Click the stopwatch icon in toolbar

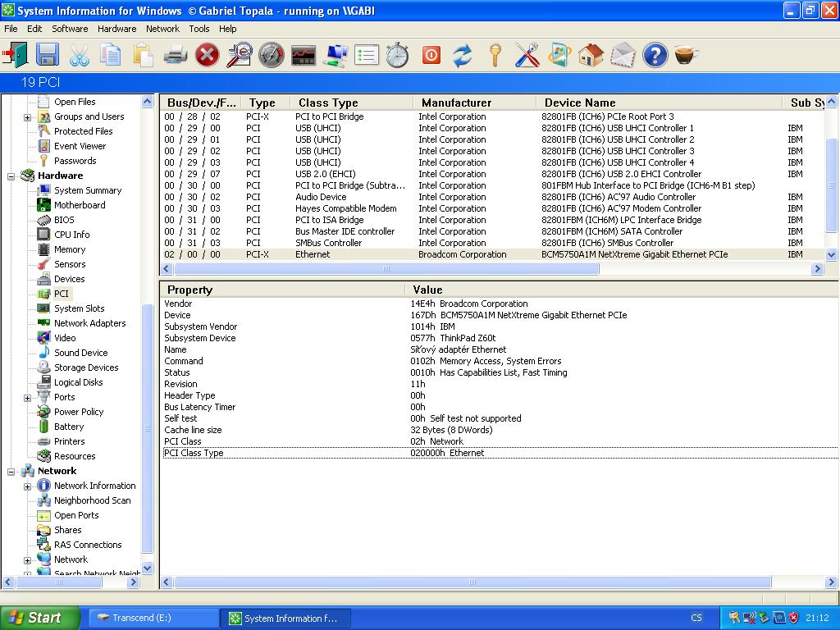[398, 55]
